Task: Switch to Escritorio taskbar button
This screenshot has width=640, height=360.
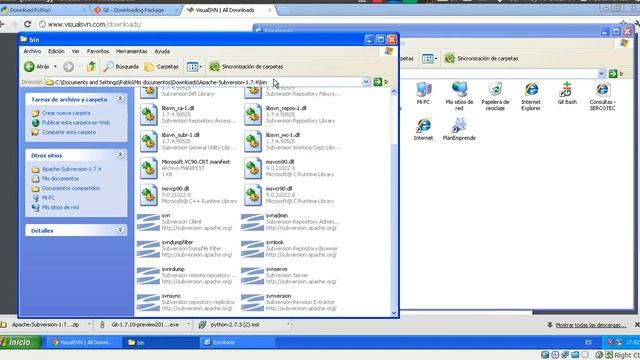Action: coord(237,342)
